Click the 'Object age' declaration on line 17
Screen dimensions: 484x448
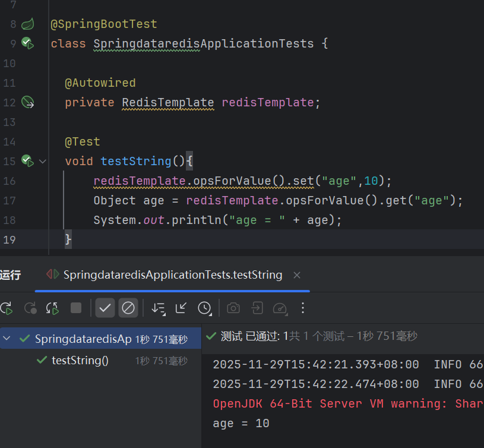pos(129,201)
